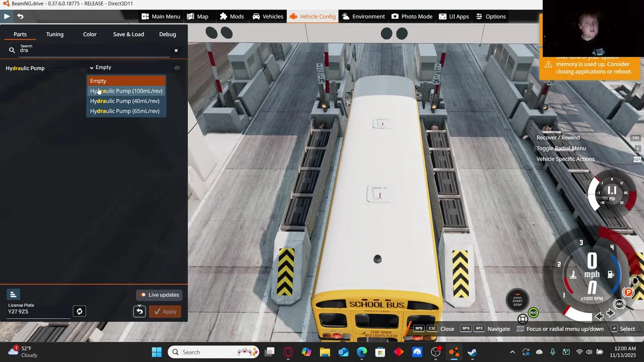The width and height of the screenshot is (644, 362).
Task: Click the PSI boost gauge
Action: pyautogui.click(x=612, y=194)
